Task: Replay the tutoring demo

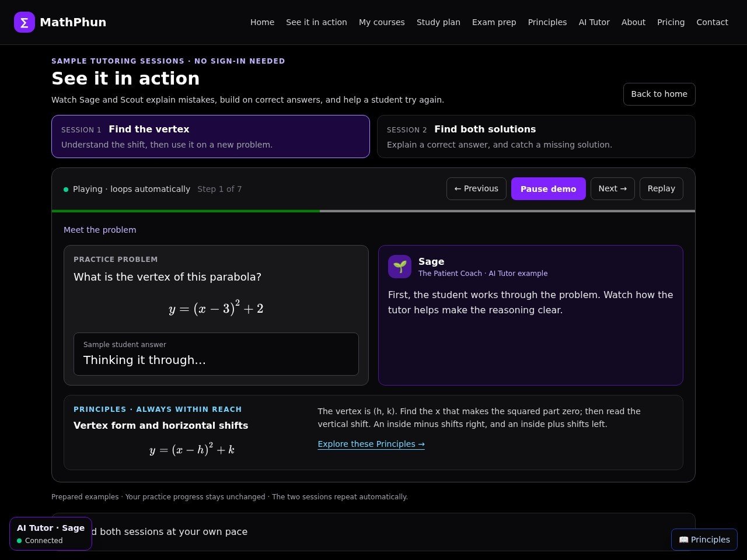Action: (661, 188)
